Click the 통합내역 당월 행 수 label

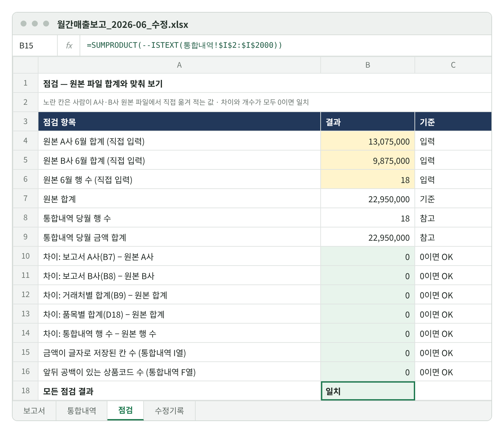click(x=77, y=218)
